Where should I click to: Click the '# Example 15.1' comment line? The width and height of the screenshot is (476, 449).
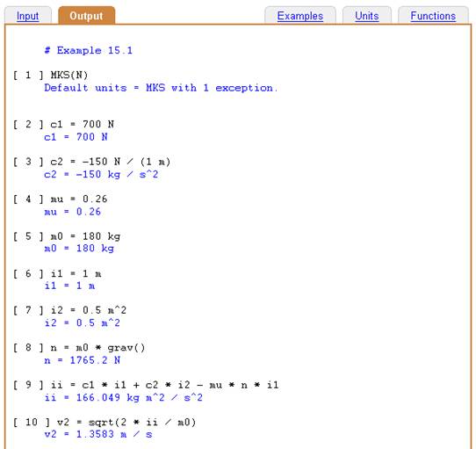click(89, 50)
